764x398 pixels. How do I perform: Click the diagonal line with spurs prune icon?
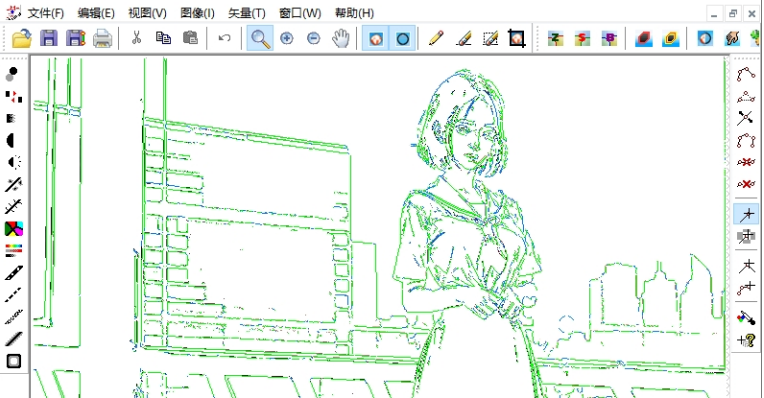(x=14, y=207)
